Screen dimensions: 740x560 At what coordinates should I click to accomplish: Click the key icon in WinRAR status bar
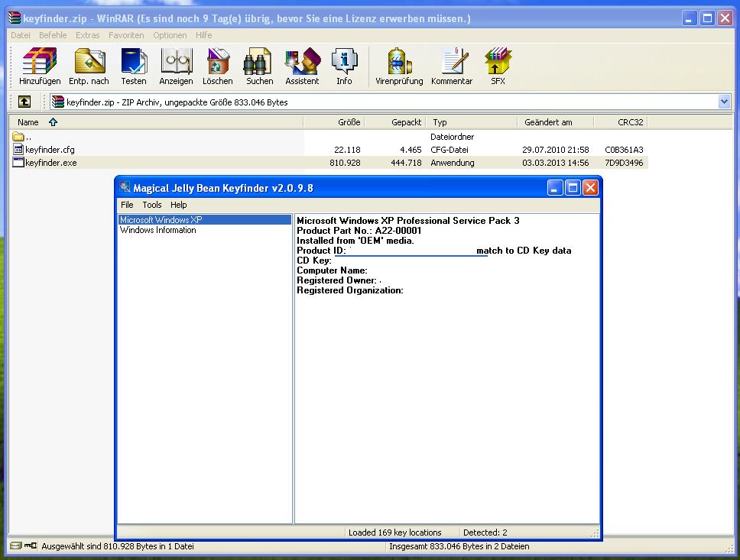[x=31, y=545]
